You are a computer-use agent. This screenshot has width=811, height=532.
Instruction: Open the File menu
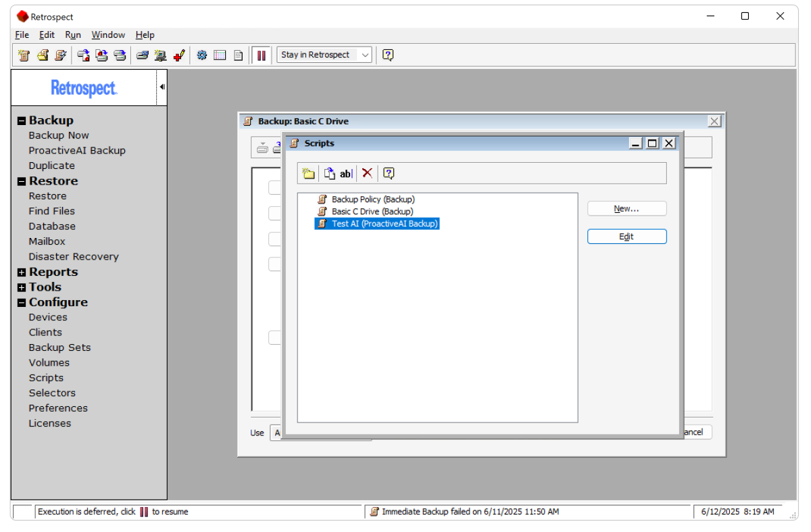pos(22,35)
